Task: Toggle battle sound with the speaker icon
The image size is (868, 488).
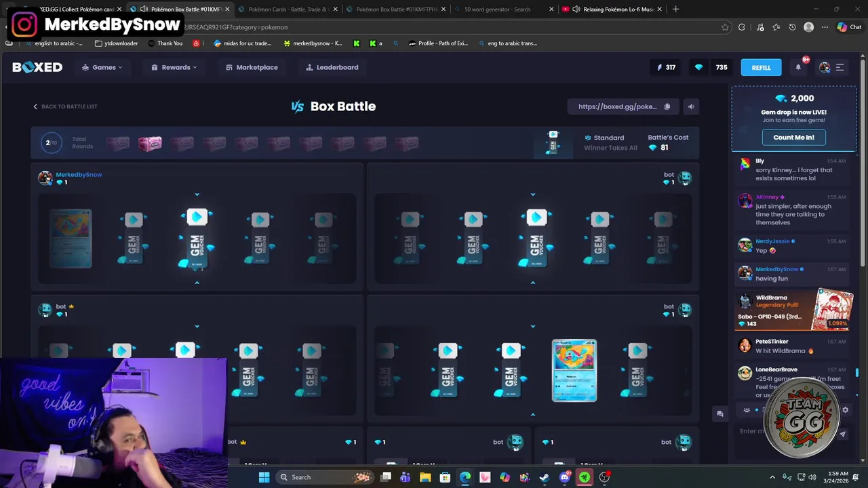Action: (x=691, y=106)
